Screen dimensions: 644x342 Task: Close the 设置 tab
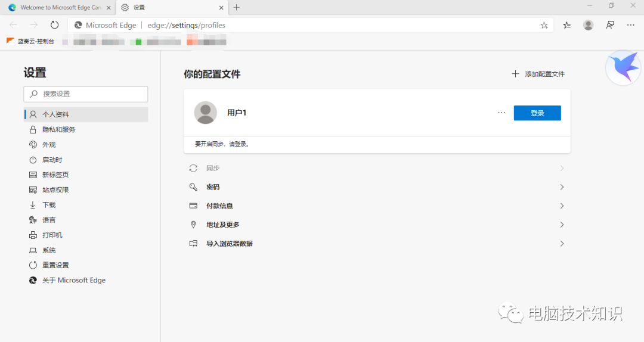coord(221,7)
